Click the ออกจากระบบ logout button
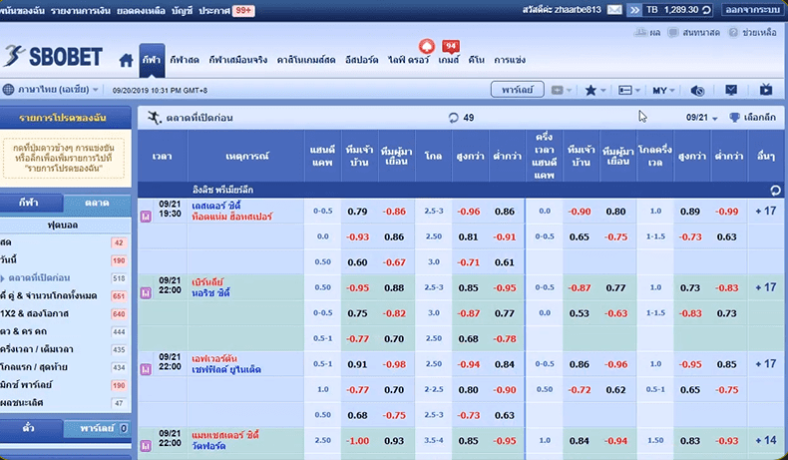The width and height of the screenshot is (788, 460). tap(752, 10)
